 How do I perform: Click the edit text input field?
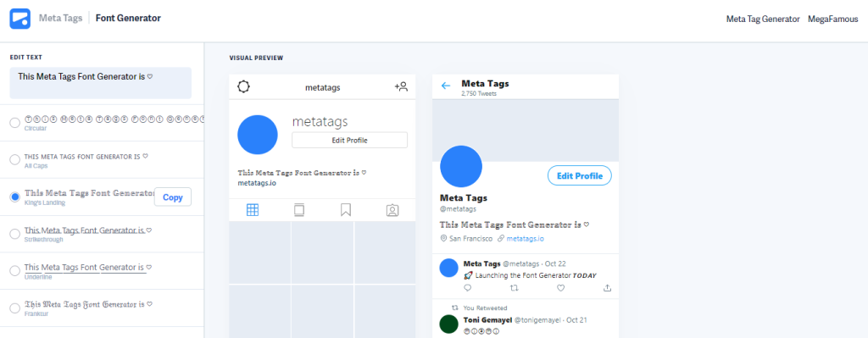(x=101, y=83)
